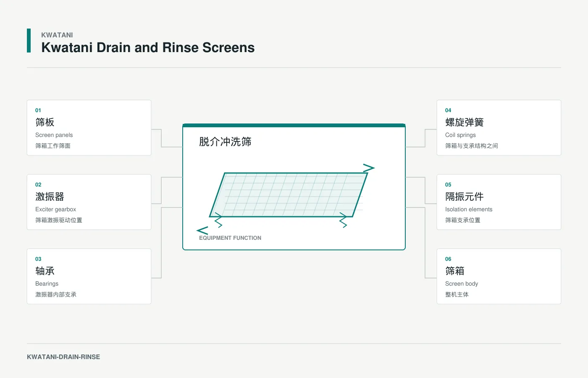The height and width of the screenshot is (378, 588).
Task: Select the "螺旋弹簧" heading in card 04
Action: click(465, 122)
